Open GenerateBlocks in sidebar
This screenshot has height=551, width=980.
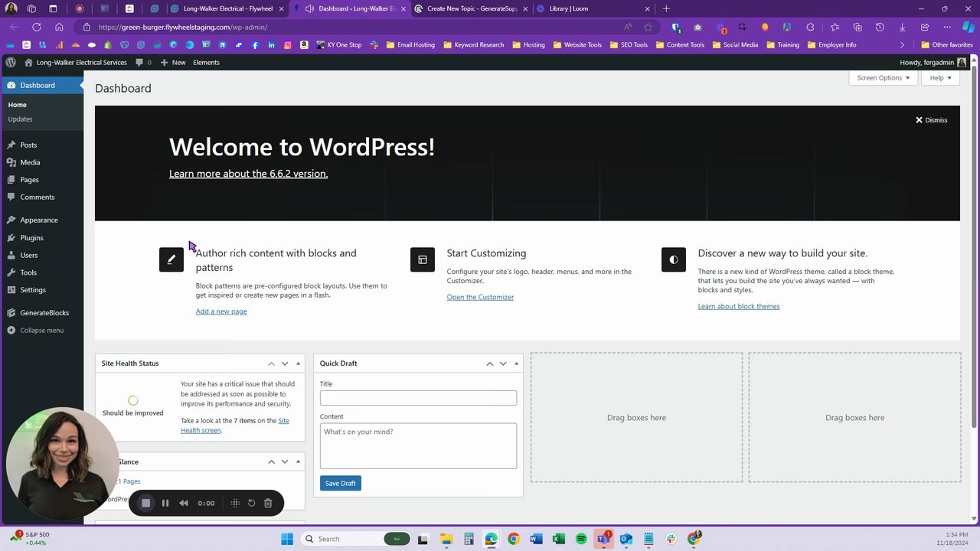44,313
